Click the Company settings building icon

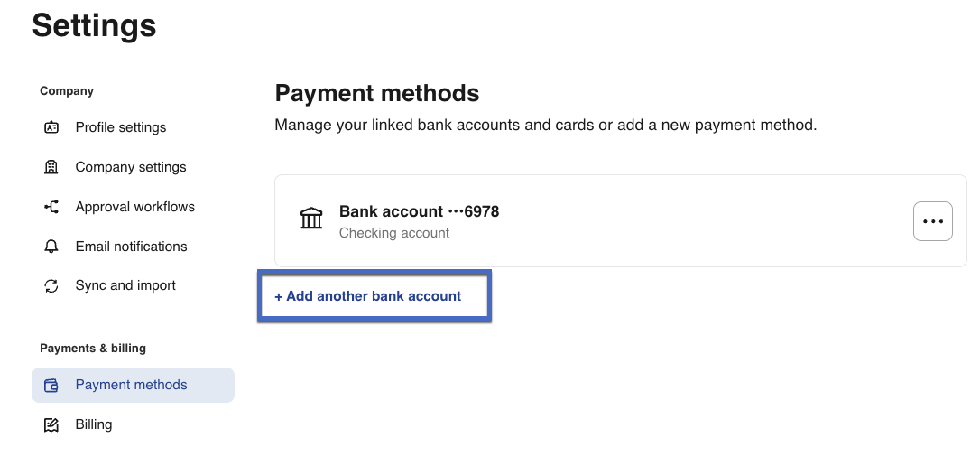click(51, 167)
